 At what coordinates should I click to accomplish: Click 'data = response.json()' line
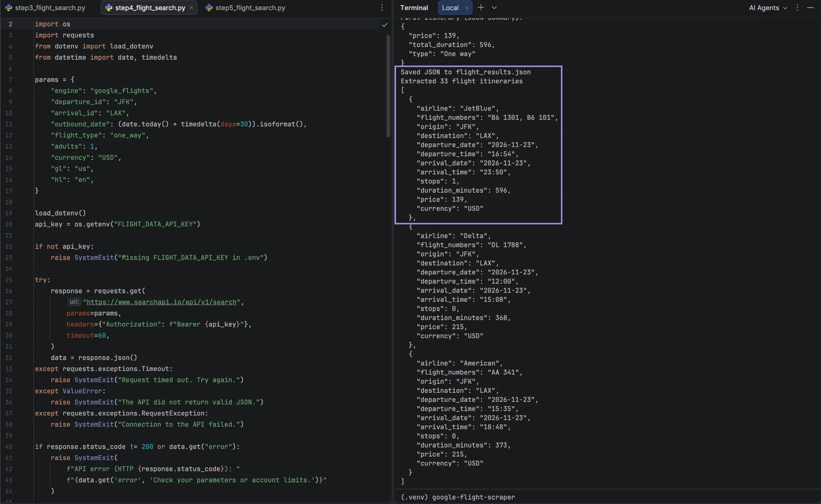(94, 358)
